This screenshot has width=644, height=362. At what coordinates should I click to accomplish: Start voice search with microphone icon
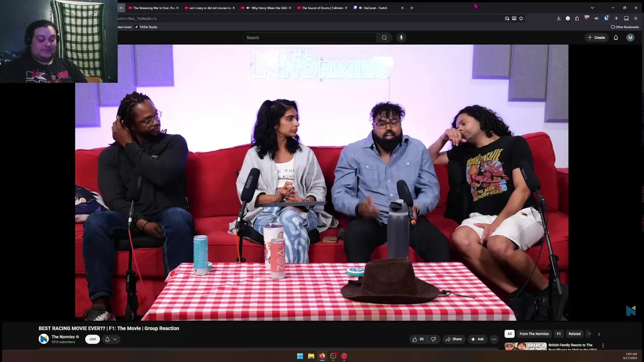[401, 37]
